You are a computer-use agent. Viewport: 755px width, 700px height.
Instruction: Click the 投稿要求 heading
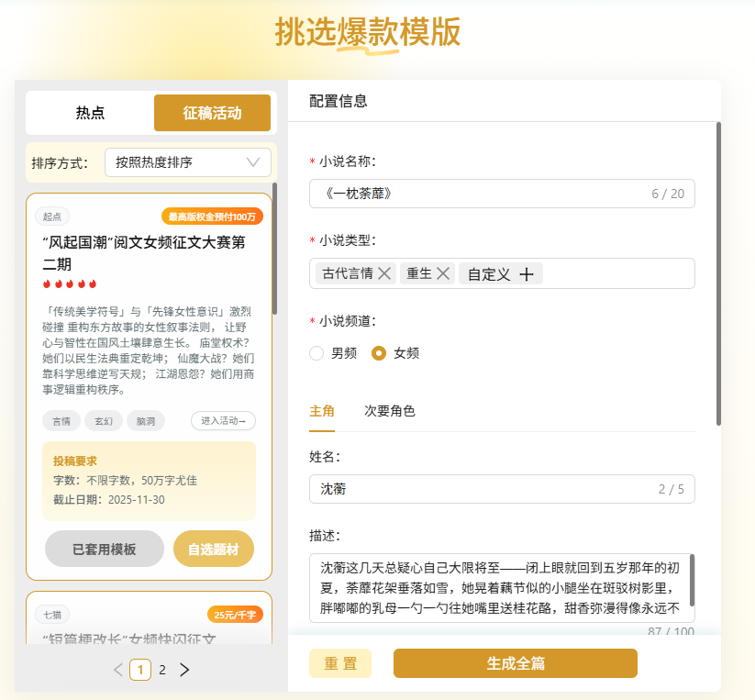[x=75, y=461]
